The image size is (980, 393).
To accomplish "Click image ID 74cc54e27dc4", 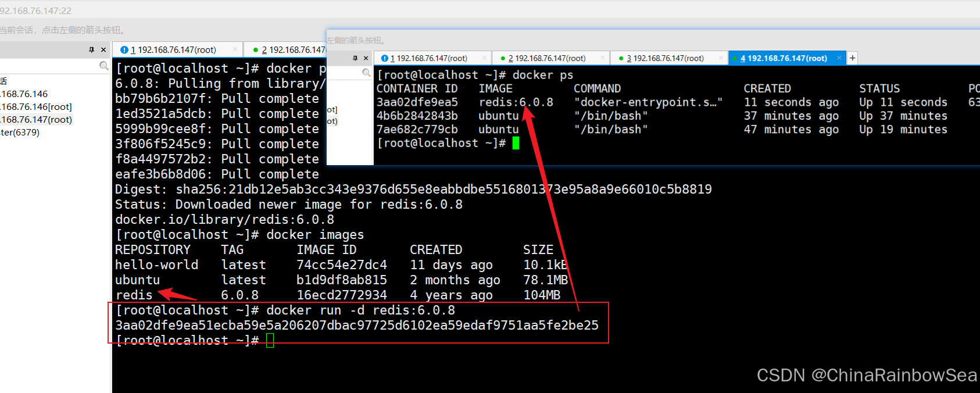I will (342, 265).
